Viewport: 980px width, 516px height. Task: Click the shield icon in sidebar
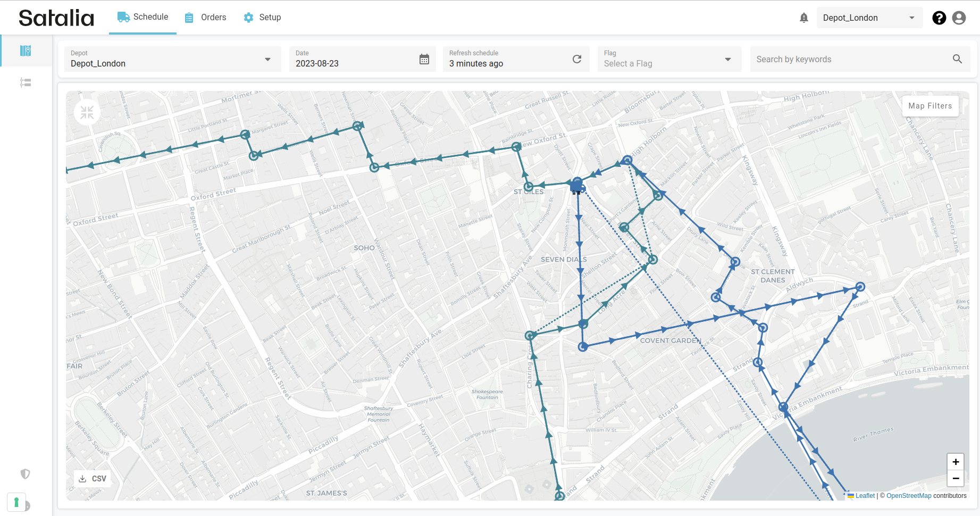[x=25, y=473]
